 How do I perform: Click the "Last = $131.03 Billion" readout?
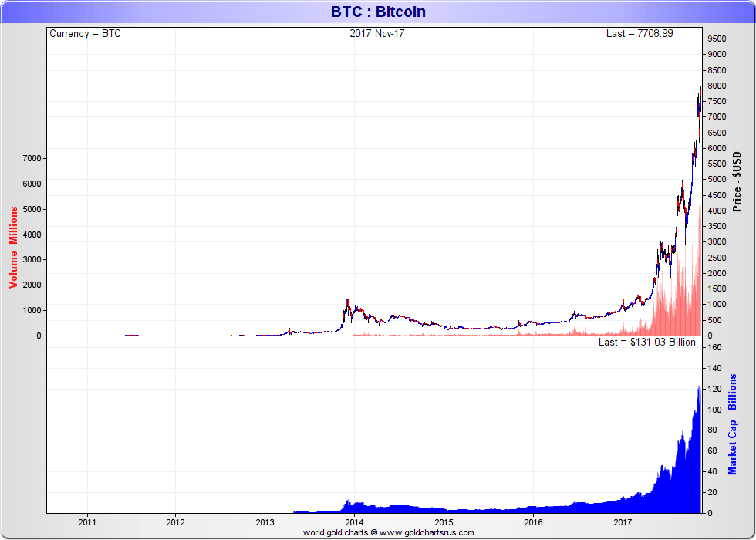(647, 342)
